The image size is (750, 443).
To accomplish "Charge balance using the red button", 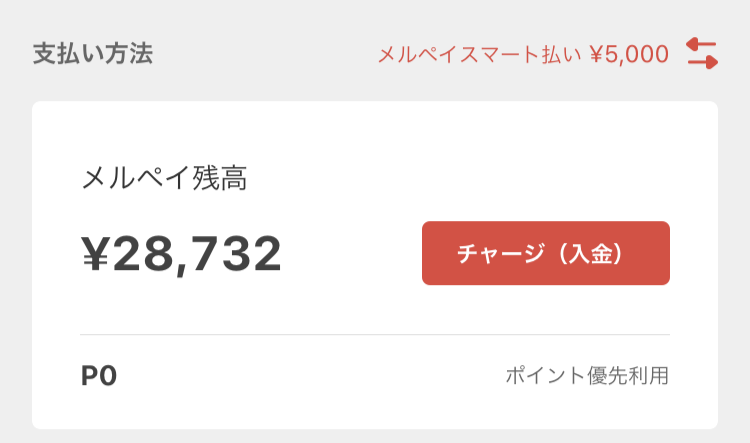I will coord(546,253).
